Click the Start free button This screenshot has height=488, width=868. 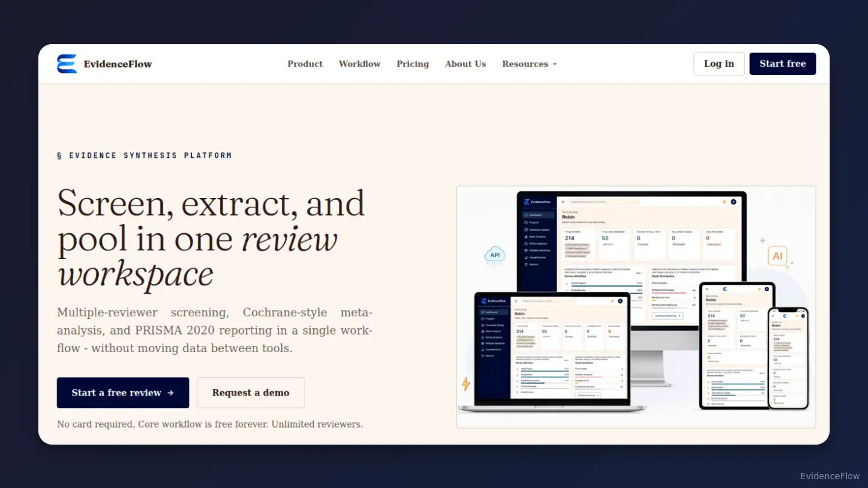[x=782, y=64]
